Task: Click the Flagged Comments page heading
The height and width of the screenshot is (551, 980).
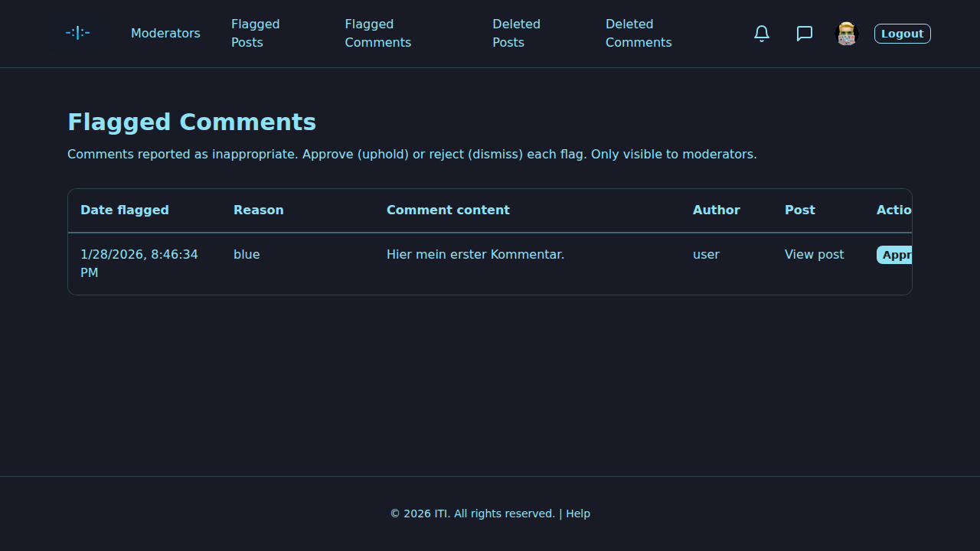Action: tap(192, 122)
